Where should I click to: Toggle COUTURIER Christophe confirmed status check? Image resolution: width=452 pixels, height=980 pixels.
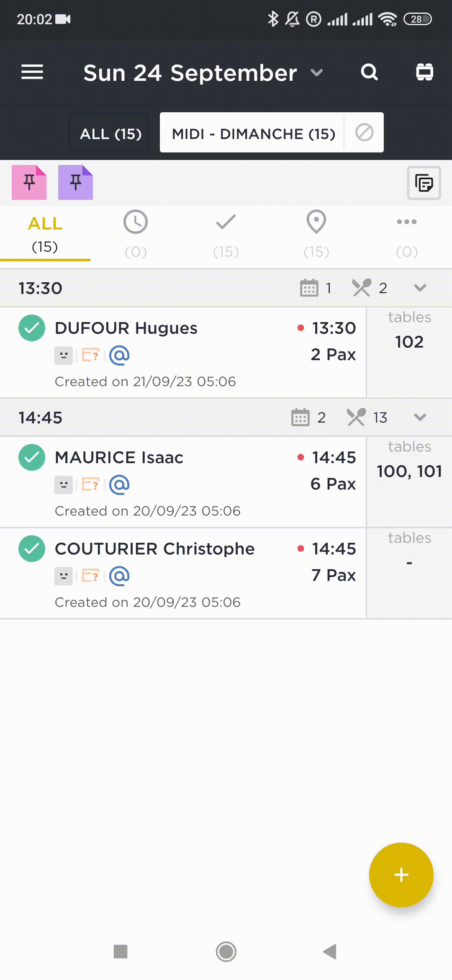pyautogui.click(x=32, y=549)
